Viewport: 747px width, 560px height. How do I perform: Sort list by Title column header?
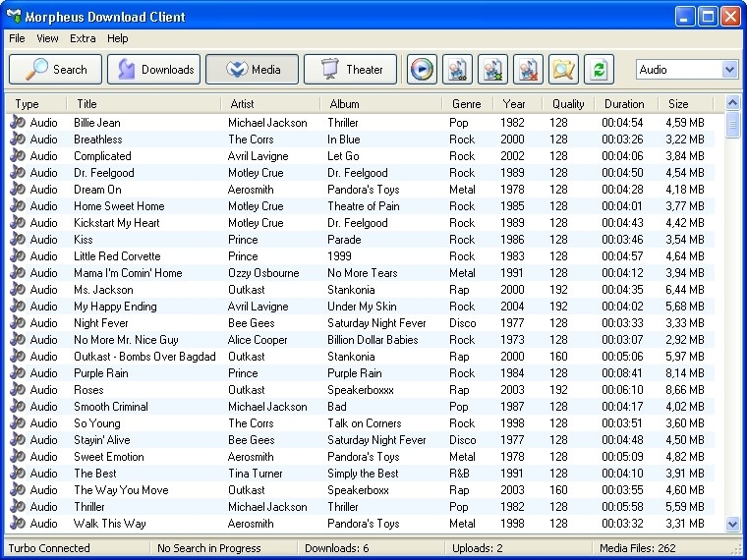coord(144,104)
